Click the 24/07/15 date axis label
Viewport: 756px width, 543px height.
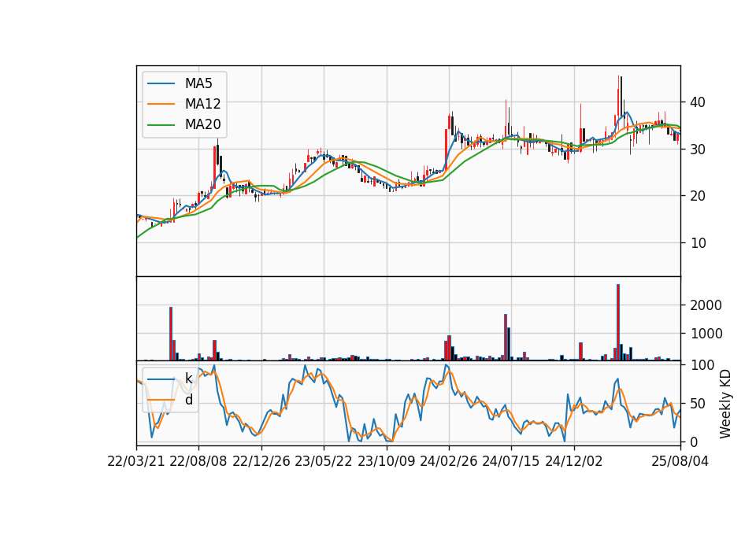click(511, 461)
